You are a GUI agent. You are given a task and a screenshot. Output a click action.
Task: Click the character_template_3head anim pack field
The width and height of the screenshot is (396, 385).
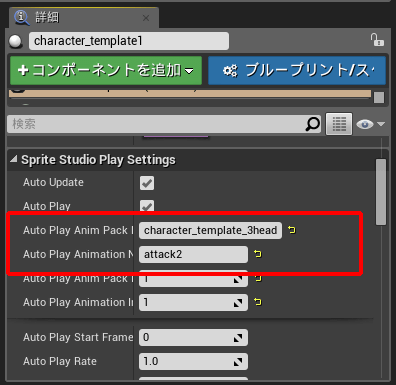pyautogui.click(x=210, y=230)
